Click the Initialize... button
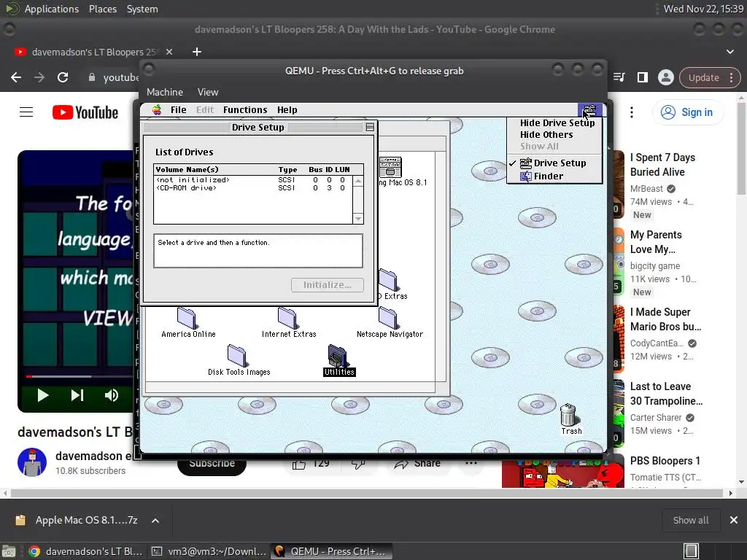This screenshot has height=560, width=747. (x=328, y=285)
